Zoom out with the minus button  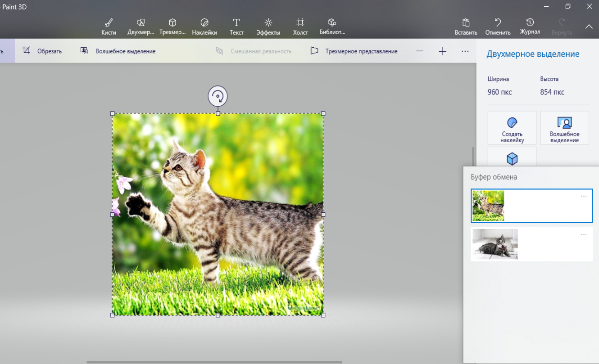tap(420, 51)
